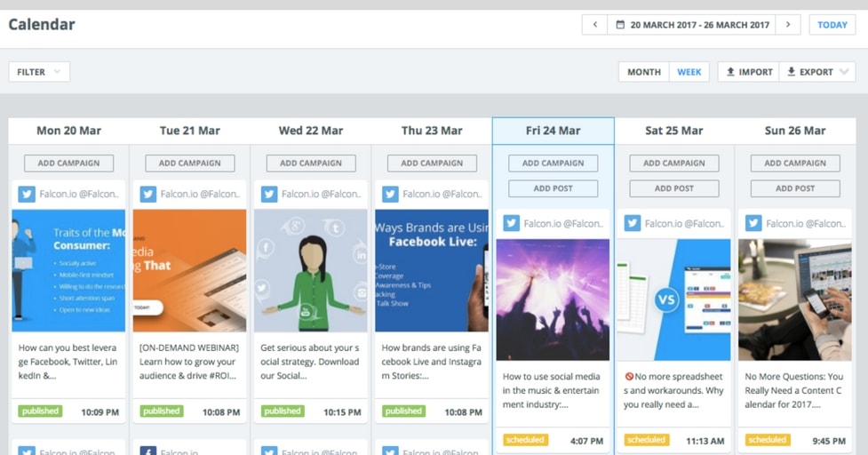Click the Twitter icon on Friday's post
The height and width of the screenshot is (455, 868).
click(511, 224)
